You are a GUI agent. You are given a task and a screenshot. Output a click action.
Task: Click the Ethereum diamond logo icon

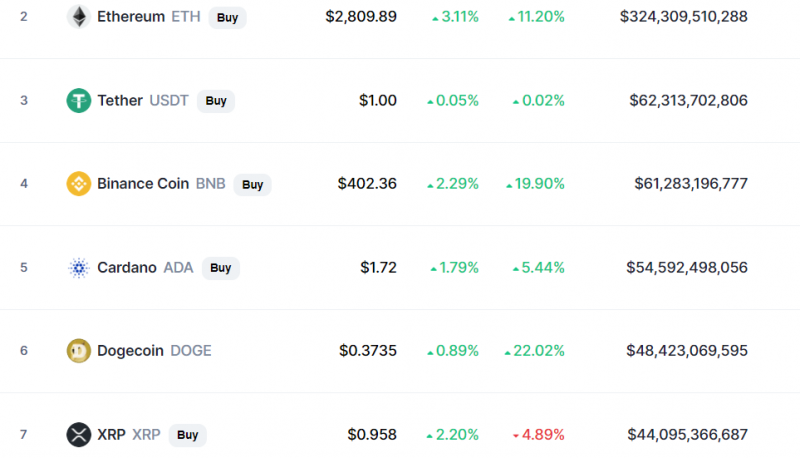tap(79, 17)
